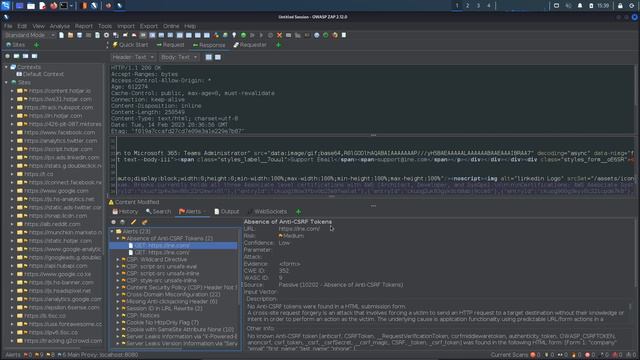Open the Quick Start tab
This screenshot has height=360, width=640.
coord(130,45)
